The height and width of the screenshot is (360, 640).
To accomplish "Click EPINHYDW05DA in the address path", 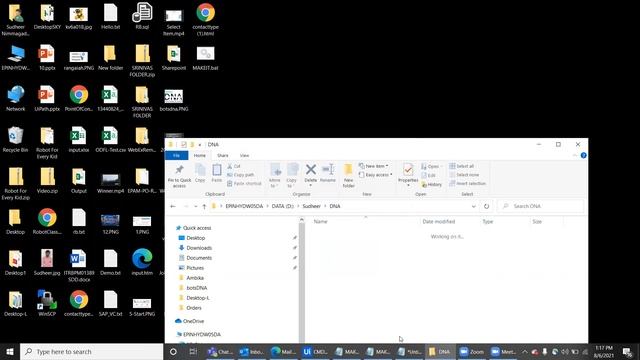I will pos(244,206).
